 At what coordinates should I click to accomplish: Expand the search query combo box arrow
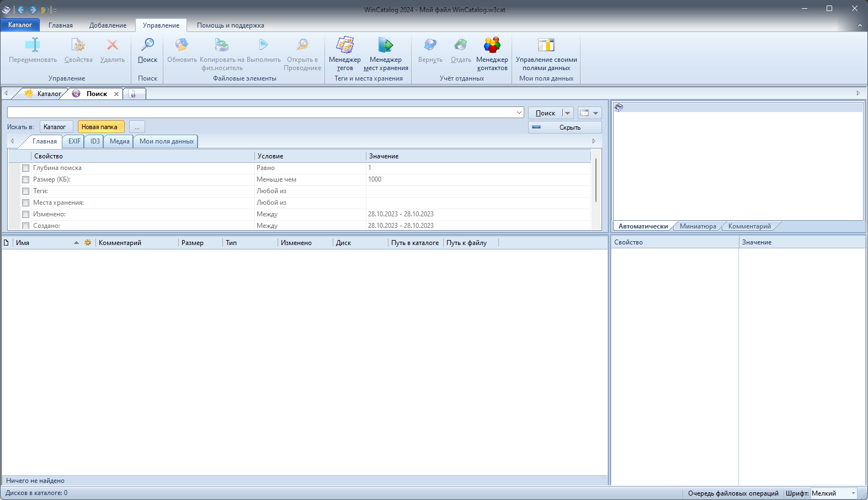(519, 113)
